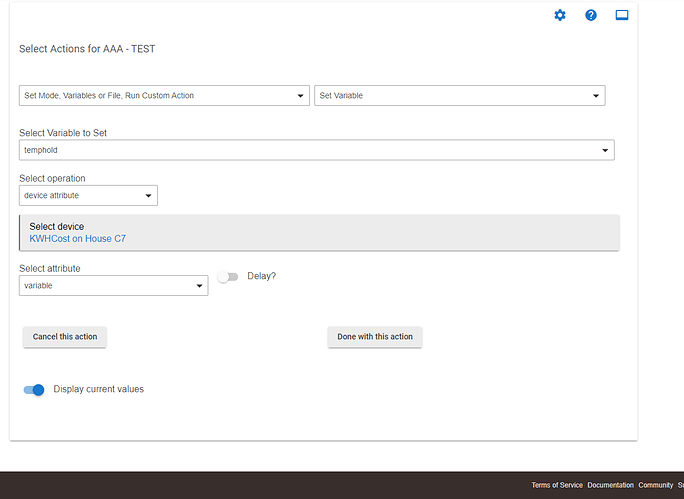Open the Set Variable action dropdown

pyautogui.click(x=459, y=96)
